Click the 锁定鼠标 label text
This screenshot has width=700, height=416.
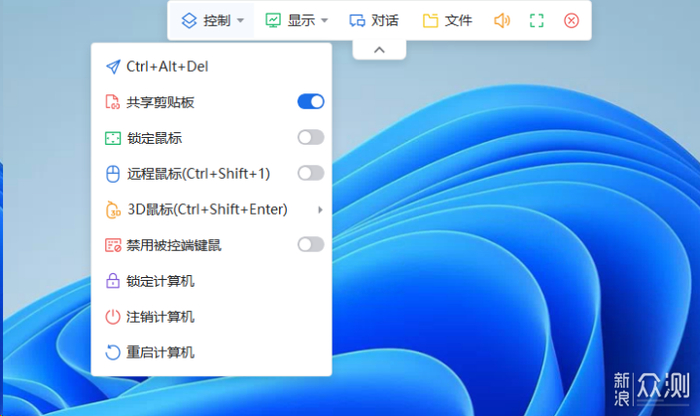pyautogui.click(x=154, y=138)
